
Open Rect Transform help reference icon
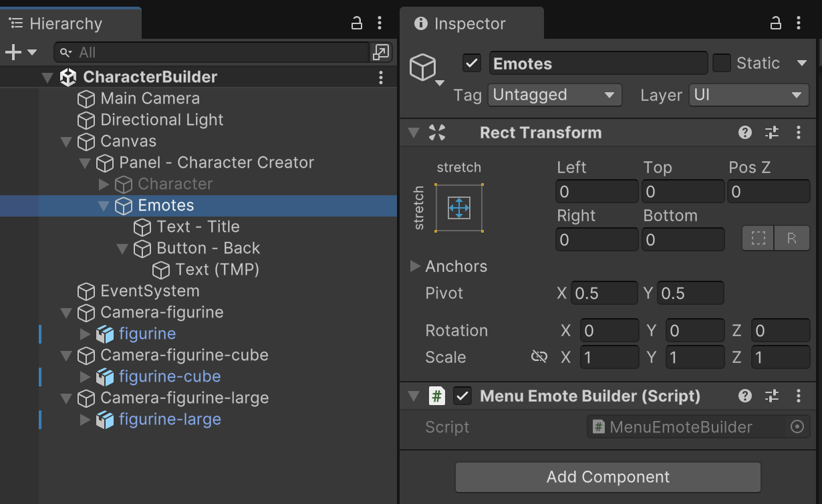(x=745, y=132)
